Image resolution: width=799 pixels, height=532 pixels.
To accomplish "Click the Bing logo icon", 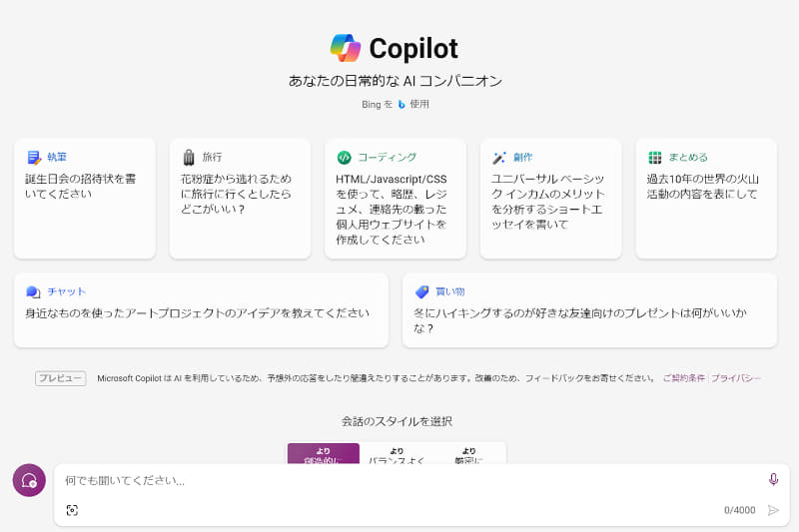I will pyautogui.click(x=401, y=104).
